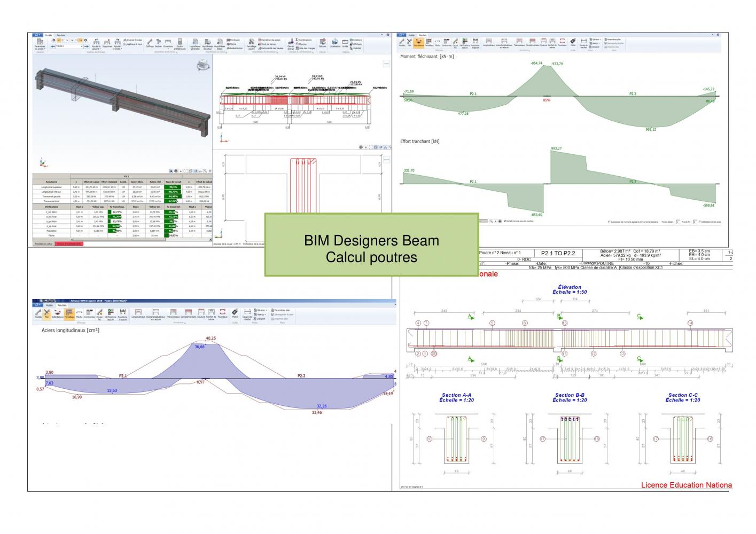
Task: Toggle Visibilité option in model window
Action: 356,48
